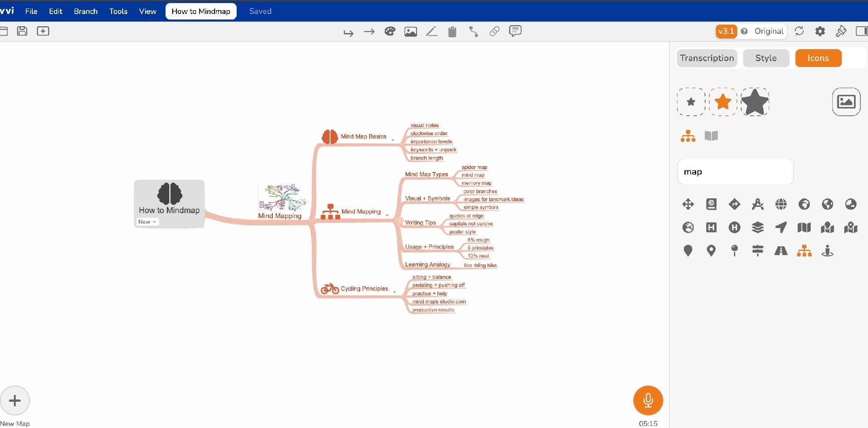Image resolution: width=868 pixels, height=428 pixels.
Task: Collapse the Cycling Principles branch dot
Action: 395,292
